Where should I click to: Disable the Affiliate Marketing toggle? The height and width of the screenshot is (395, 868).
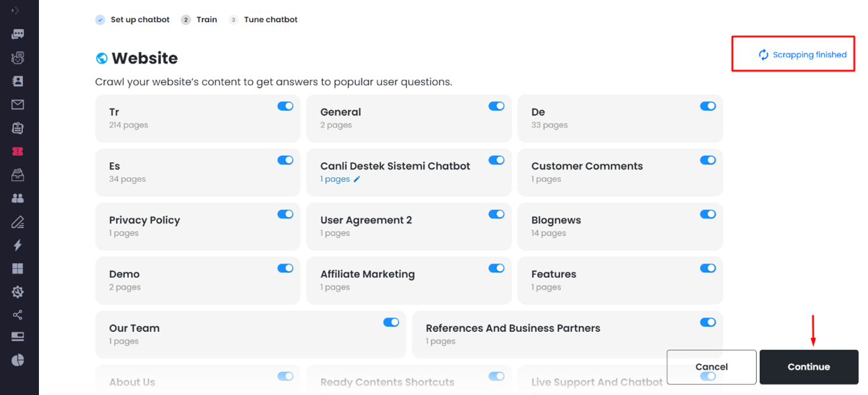click(x=496, y=268)
